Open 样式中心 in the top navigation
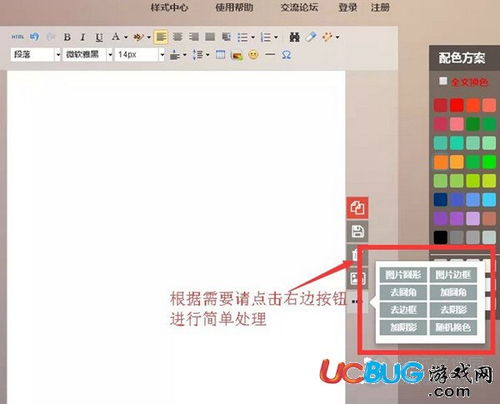Viewport: 500px width, 404px height. [169, 7]
